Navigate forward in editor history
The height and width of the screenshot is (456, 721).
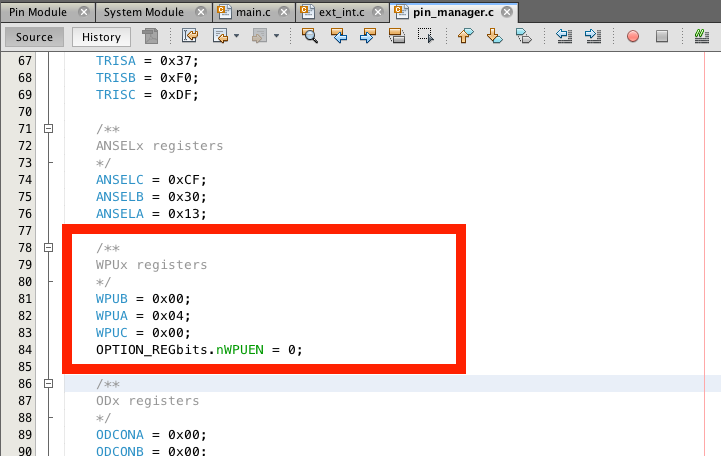point(260,36)
